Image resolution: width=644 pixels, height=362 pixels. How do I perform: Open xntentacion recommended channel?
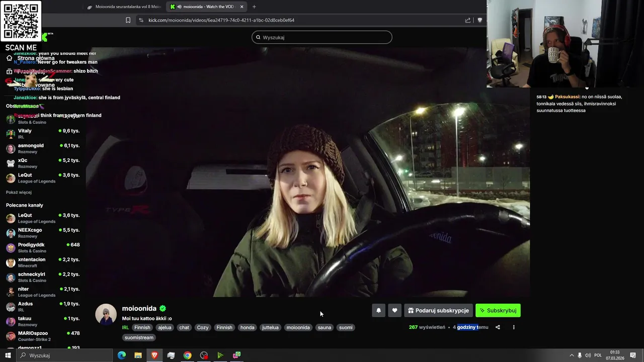43,262
